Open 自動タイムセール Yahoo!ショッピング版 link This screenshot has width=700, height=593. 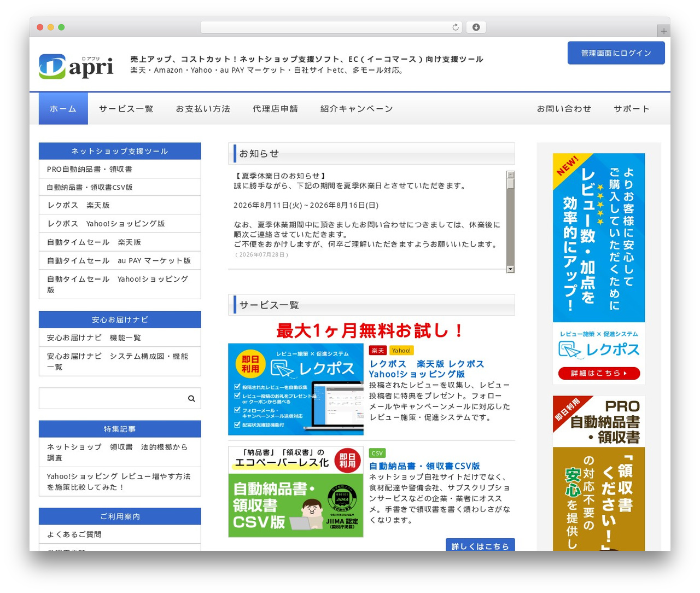(120, 284)
